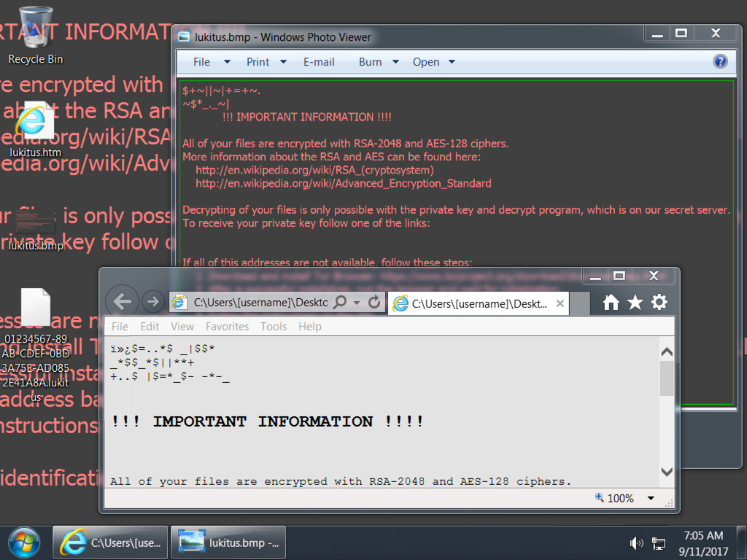Click the IE page favicon in address bar

(x=179, y=303)
